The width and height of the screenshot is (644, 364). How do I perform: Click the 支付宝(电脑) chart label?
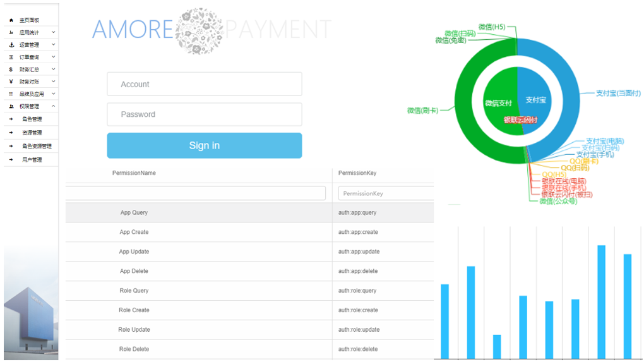[605, 141]
